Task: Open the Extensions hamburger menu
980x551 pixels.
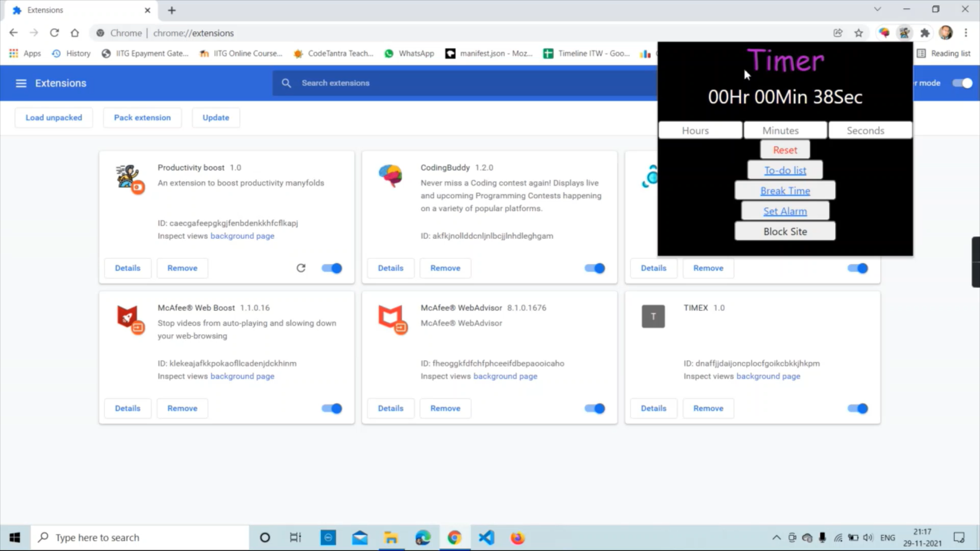Action: [x=20, y=83]
